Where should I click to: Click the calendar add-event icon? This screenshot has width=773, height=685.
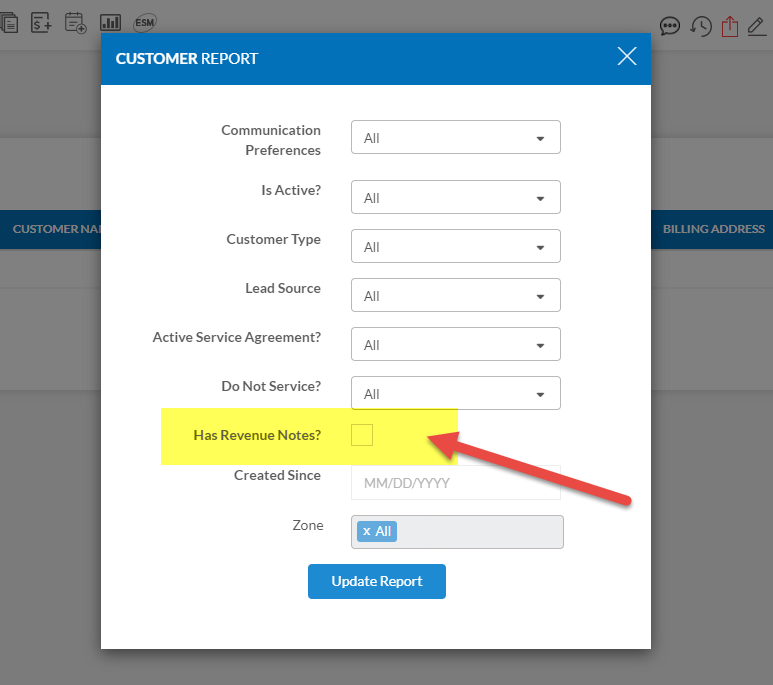point(75,21)
